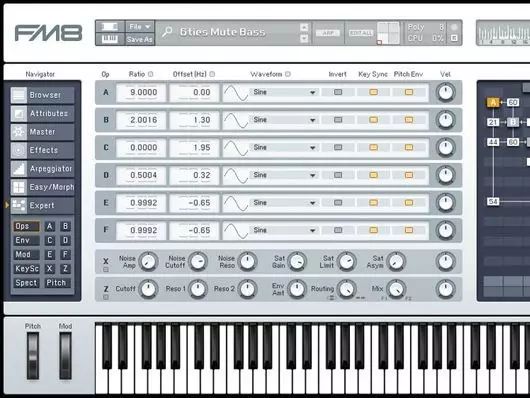Click the keyboard view icon under rack button
Viewport: 530px width, 398px height.
pos(110,39)
